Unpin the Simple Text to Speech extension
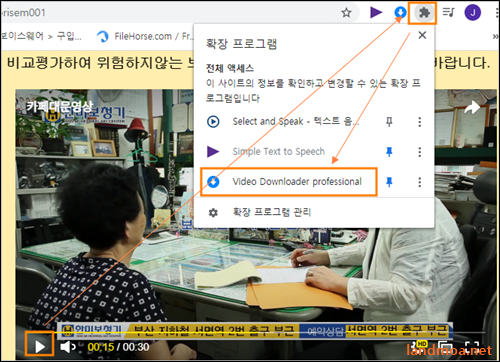Screen dimensions: 500x362 pyautogui.click(x=389, y=152)
